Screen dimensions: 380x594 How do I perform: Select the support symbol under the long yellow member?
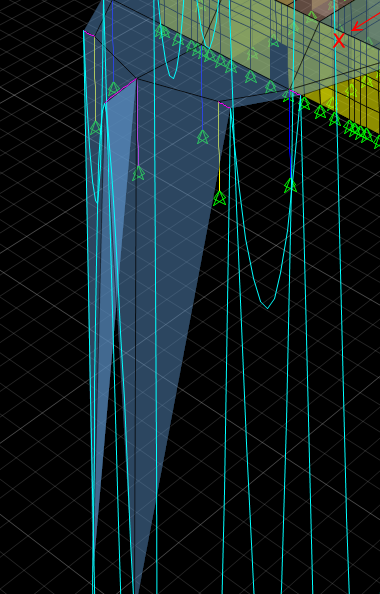pyautogui.click(x=219, y=199)
